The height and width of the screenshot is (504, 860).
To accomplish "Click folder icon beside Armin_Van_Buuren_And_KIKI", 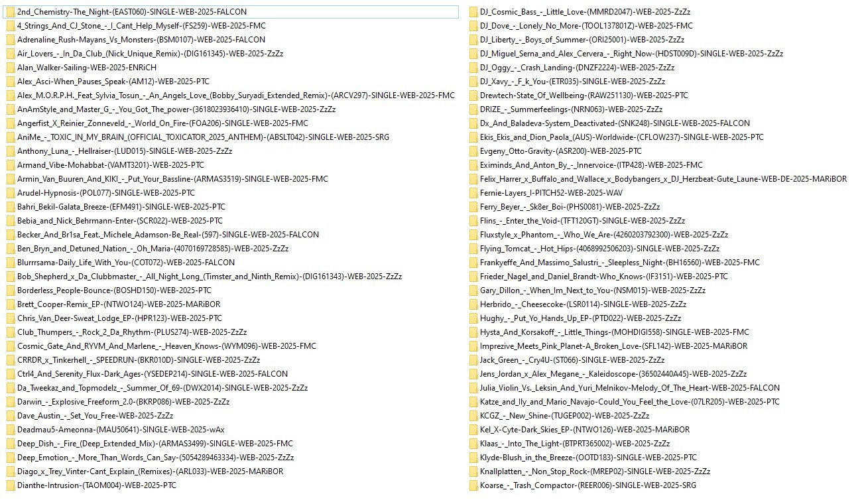I will (x=11, y=179).
